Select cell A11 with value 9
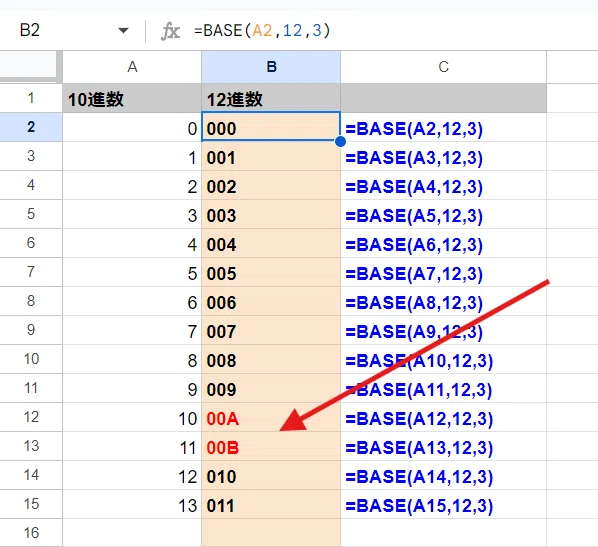Viewport: 598px width, 547px height. [132, 388]
